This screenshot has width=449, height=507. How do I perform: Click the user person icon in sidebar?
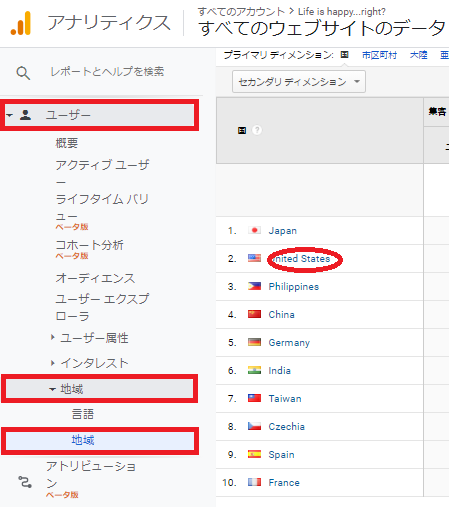coord(25,115)
